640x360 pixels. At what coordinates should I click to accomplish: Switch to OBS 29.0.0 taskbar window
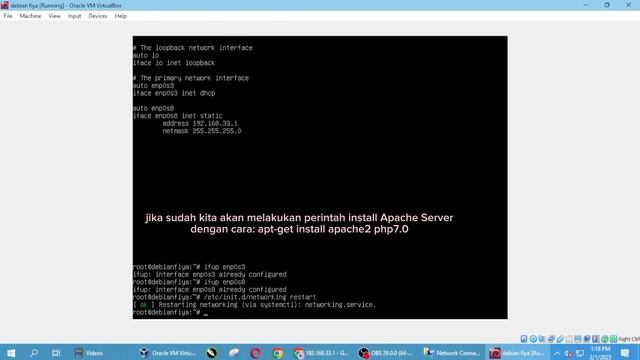pos(386,353)
